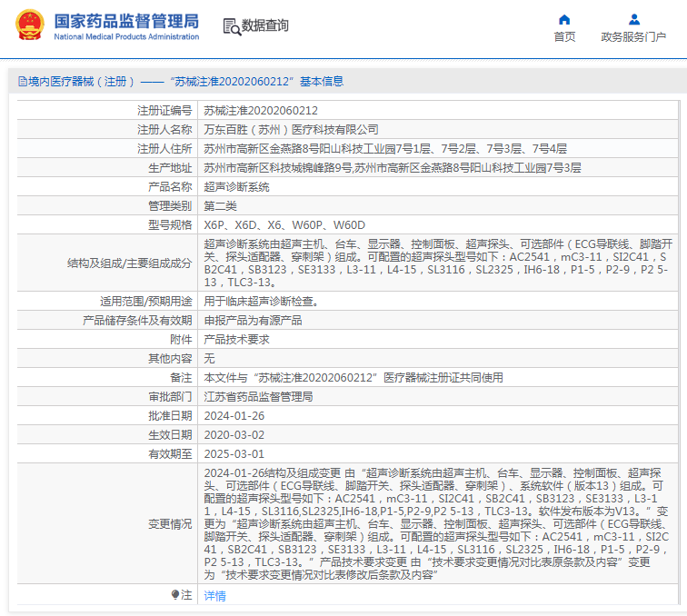Click 用于临床超声诊断检查 text
The height and width of the screenshot is (616, 687).
pyautogui.click(x=261, y=302)
